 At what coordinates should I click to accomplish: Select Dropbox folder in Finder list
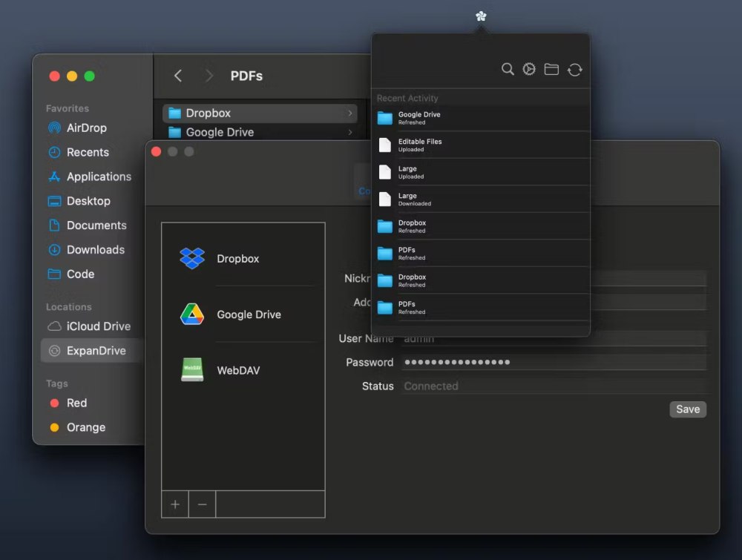click(260, 113)
